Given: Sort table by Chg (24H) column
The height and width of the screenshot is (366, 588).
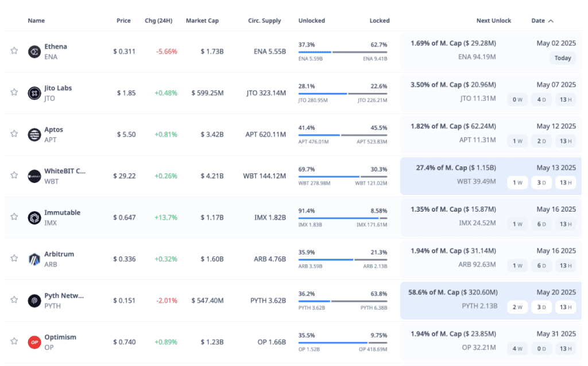Looking at the screenshot, I should pyautogui.click(x=158, y=21).
